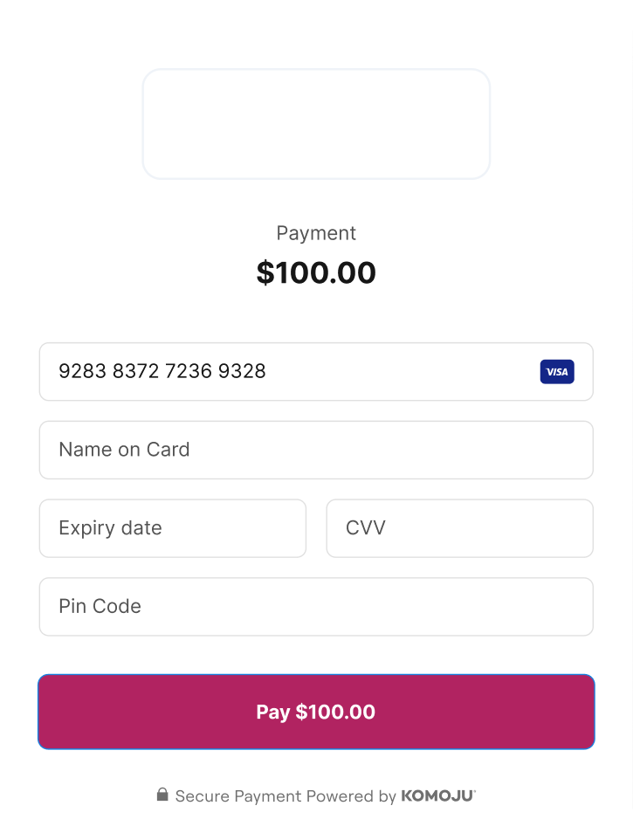Image resolution: width=633 pixels, height=840 pixels.
Task: Select the CVV input field
Action: 459,528
